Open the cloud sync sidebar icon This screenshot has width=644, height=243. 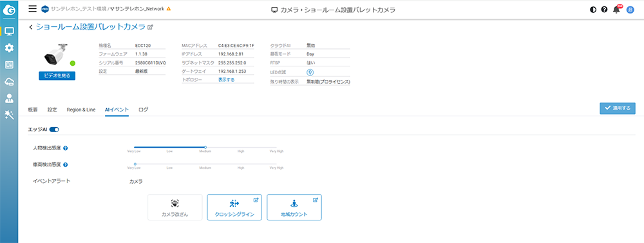(x=9, y=82)
